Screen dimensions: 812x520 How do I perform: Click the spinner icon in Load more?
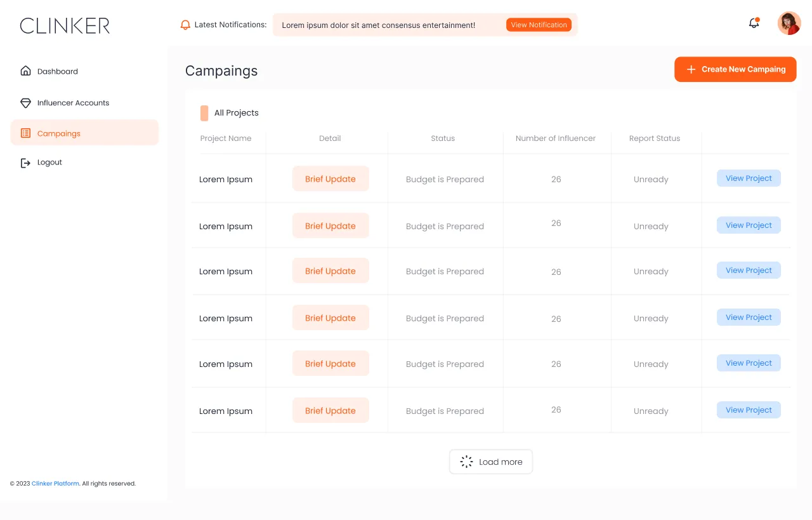[466, 462]
